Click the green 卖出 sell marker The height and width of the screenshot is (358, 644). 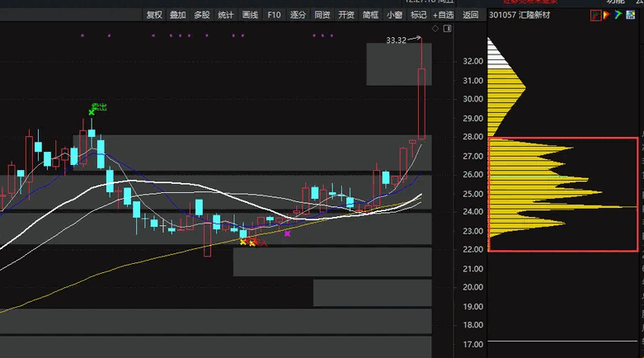click(x=99, y=107)
